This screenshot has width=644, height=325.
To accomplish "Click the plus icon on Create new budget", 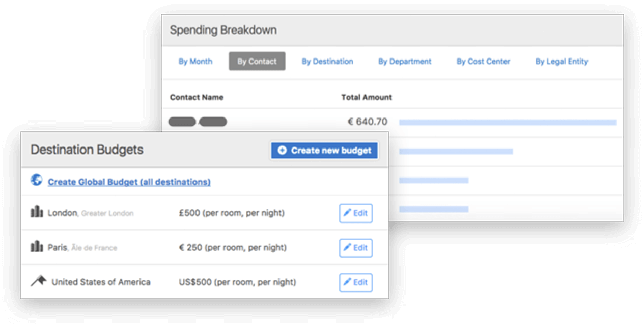I will pyautogui.click(x=282, y=151).
